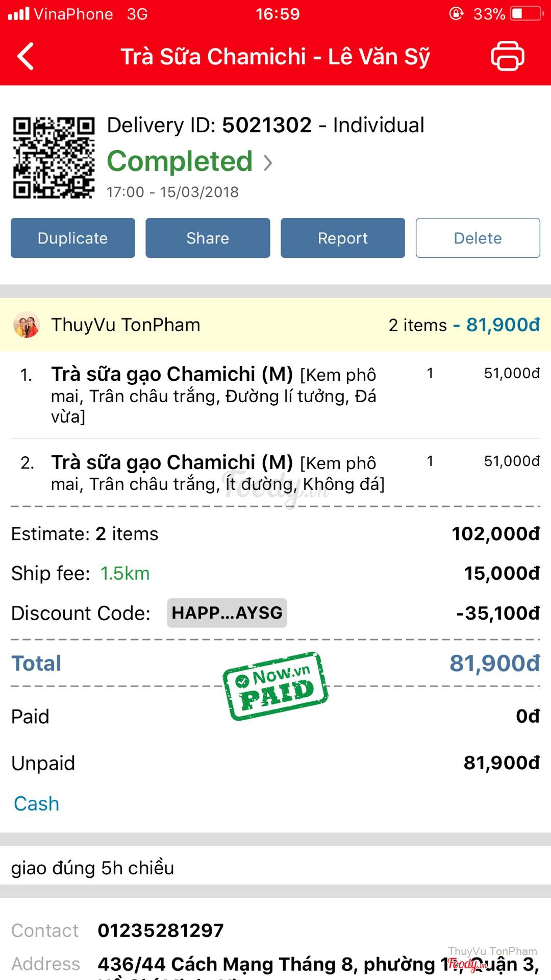Tap ThuyVu TonPham's profile avatar
551x980 pixels.
tap(27, 325)
